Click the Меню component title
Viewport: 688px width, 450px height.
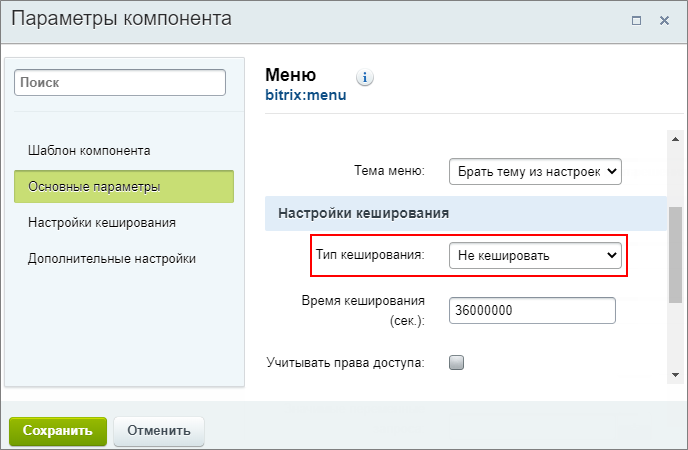(x=290, y=75)
